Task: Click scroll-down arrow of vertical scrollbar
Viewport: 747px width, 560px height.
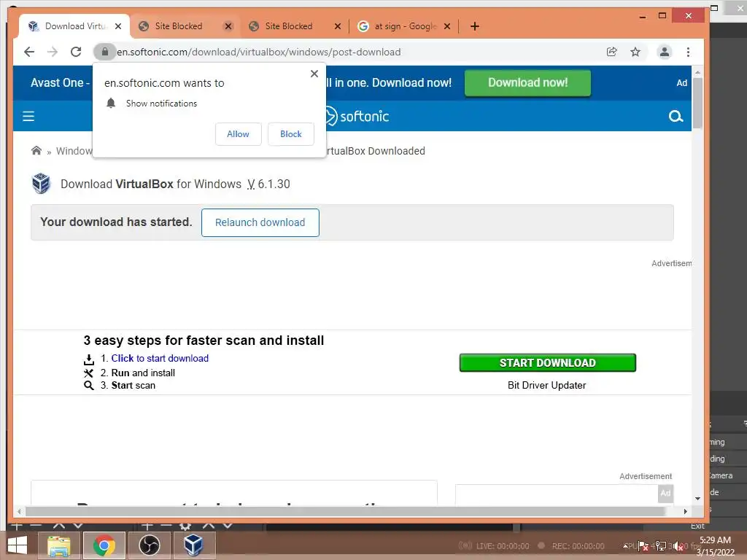Action: point(697,499)
